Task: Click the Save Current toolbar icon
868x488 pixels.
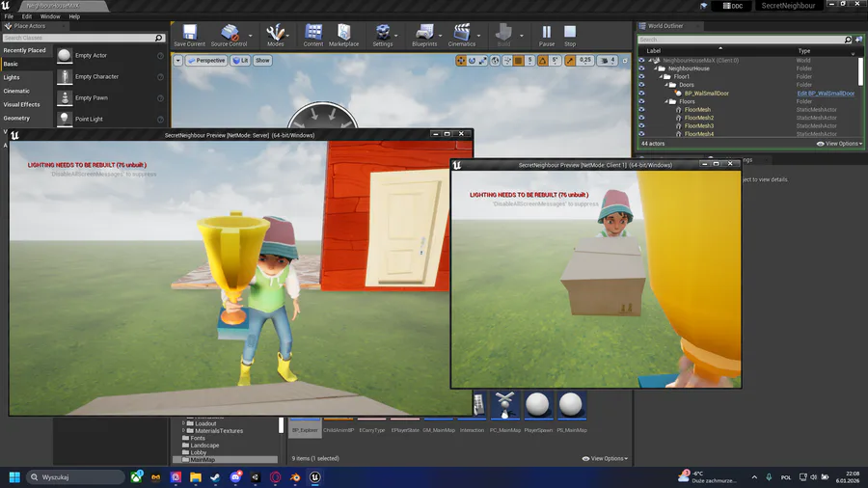Action: (x=189, y=36)
